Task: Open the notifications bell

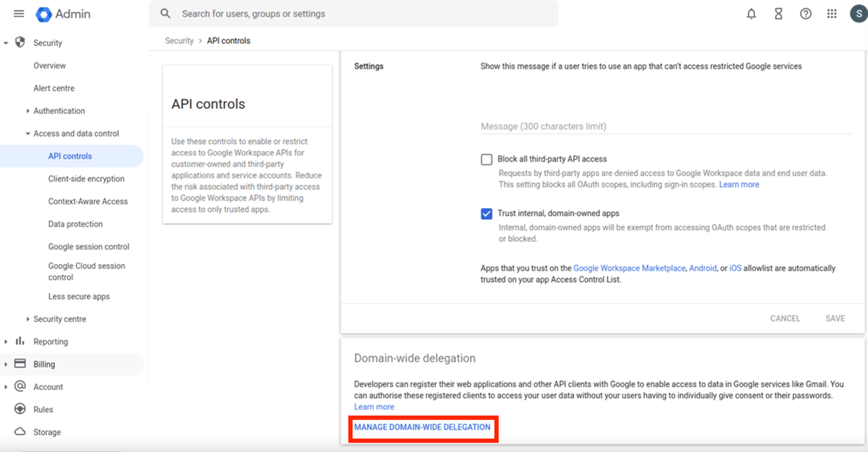Action: tap(751, 13)
